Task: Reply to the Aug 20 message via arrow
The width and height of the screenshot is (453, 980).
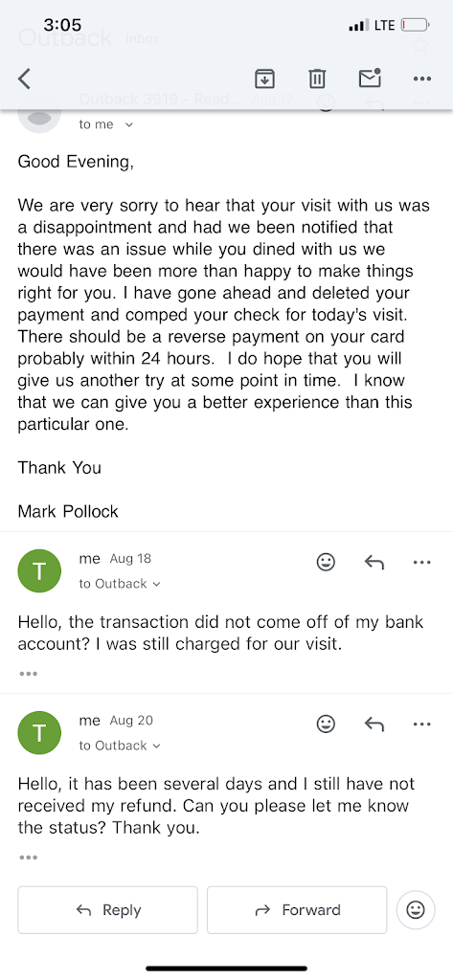Action: point(374,724)
